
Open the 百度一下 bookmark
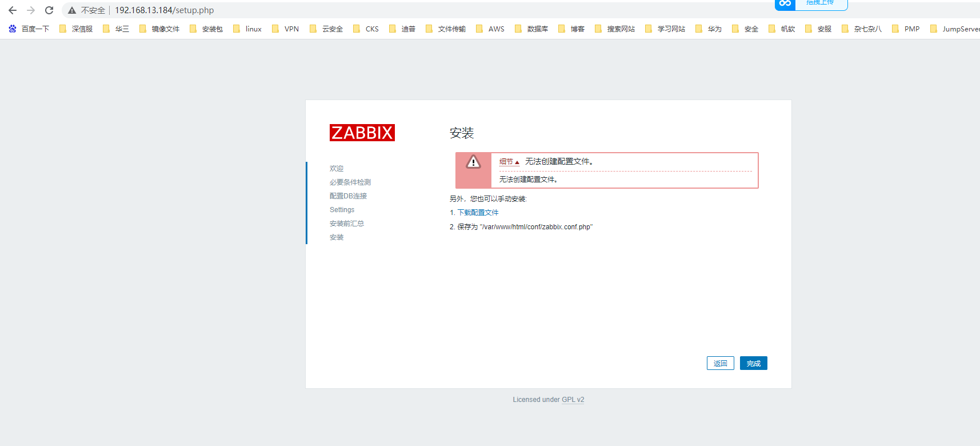[x=29, y=29]
